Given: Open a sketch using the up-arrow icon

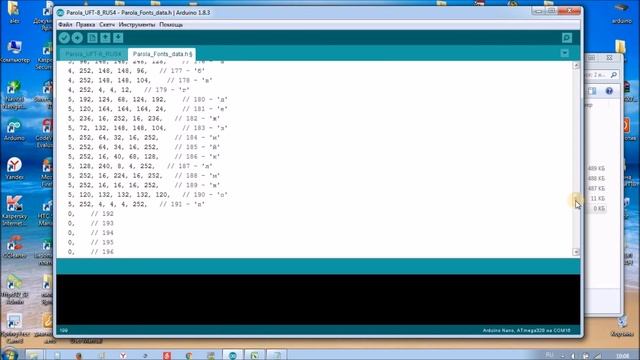Looking at the screenshot, I should click(x=105, y=38).
